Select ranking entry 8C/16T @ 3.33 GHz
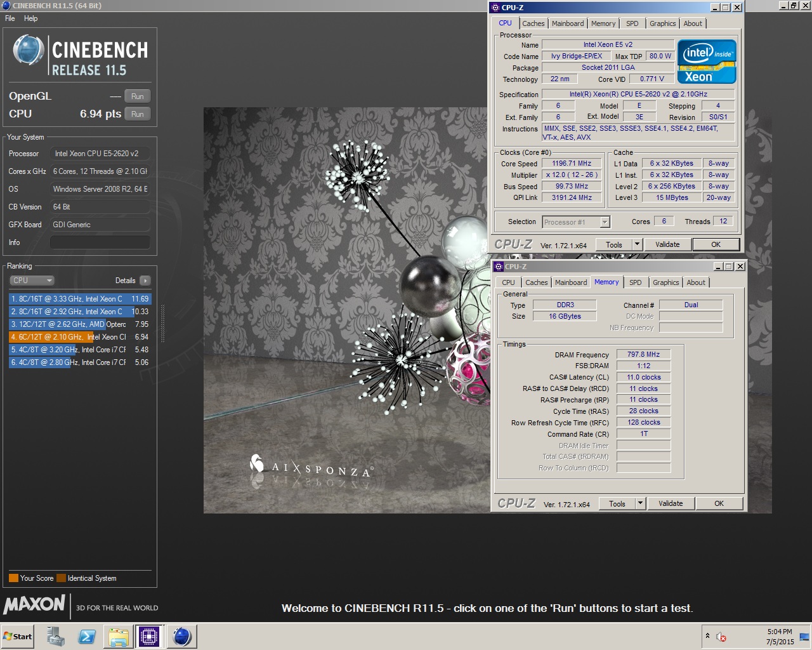 [x=80, y=298]
